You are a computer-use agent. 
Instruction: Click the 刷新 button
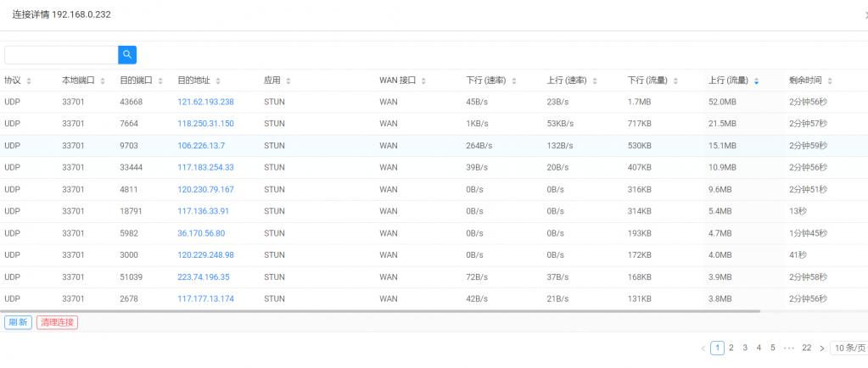[x=18, y=322]
